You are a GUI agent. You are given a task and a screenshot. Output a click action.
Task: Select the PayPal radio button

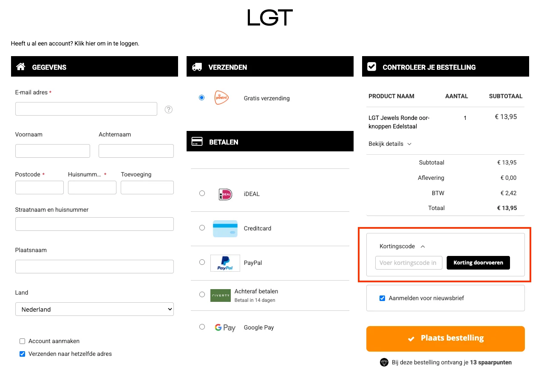click(202, 262)
